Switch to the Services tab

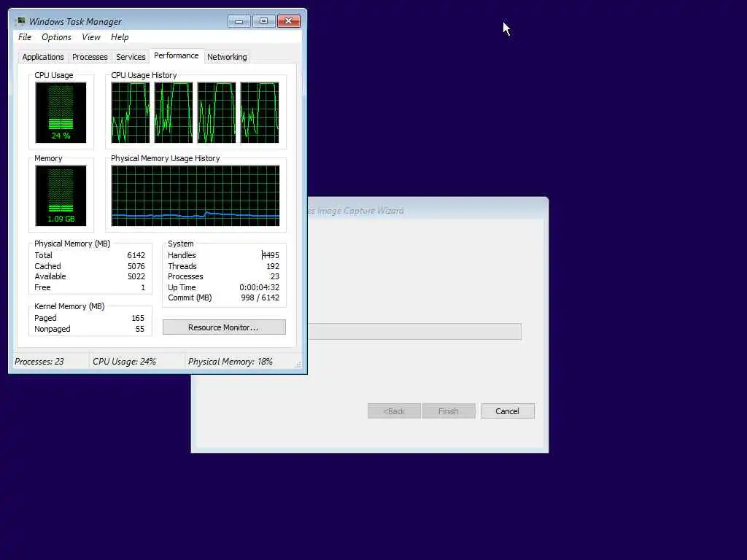tap(131, 57)
